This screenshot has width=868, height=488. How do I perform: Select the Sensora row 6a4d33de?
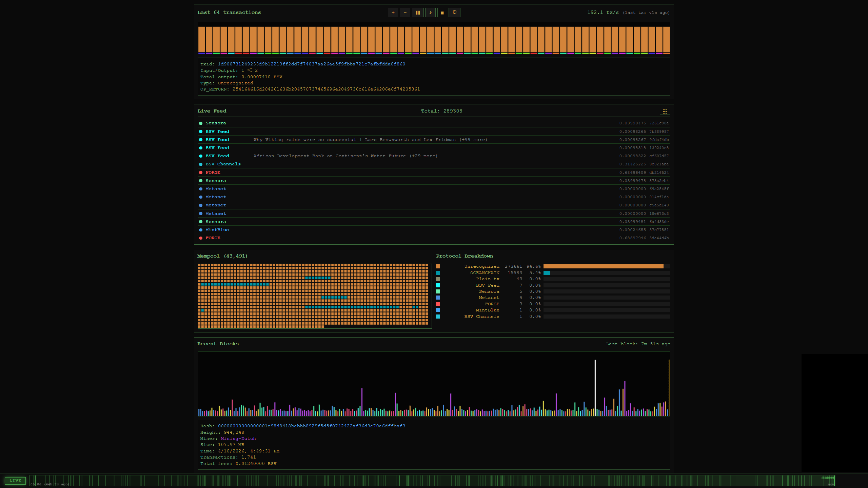coord(434,222)
